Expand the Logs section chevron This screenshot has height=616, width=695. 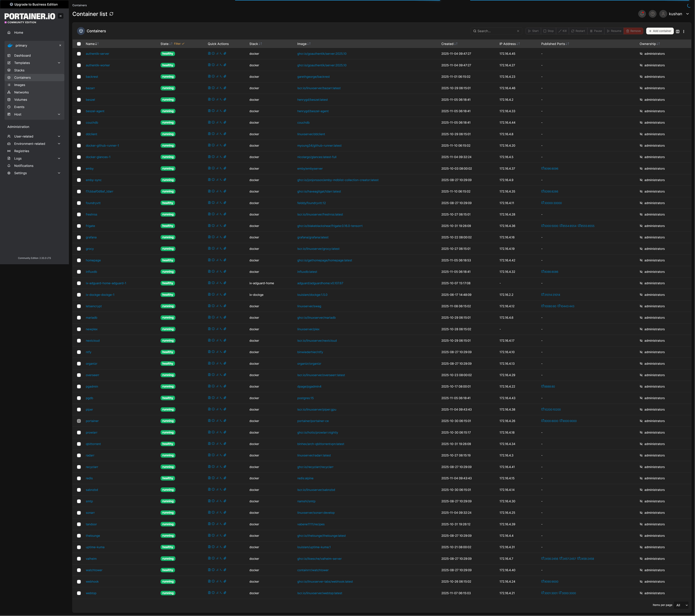tap(59, 158)
